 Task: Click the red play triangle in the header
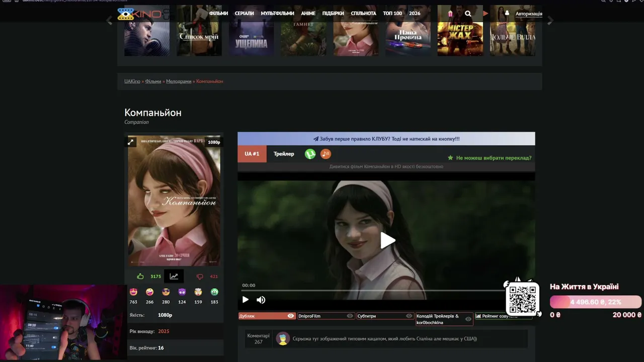click(x=486, y=14)
